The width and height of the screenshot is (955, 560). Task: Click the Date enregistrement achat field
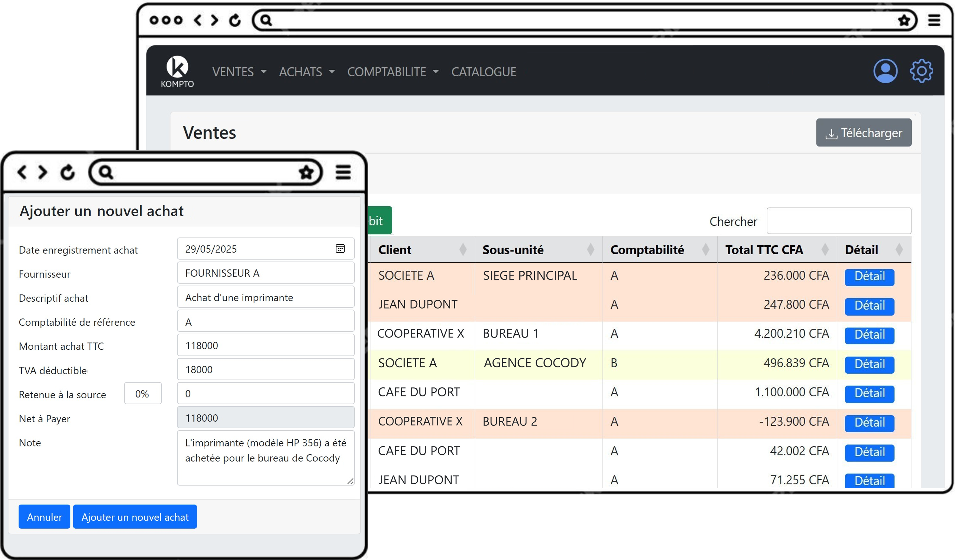266,249
